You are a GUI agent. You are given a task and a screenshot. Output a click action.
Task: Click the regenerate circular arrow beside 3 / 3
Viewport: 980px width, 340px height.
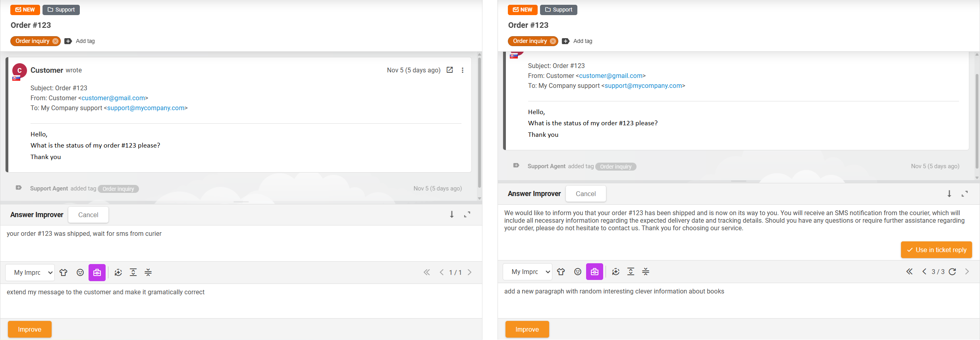pos(952,272)
